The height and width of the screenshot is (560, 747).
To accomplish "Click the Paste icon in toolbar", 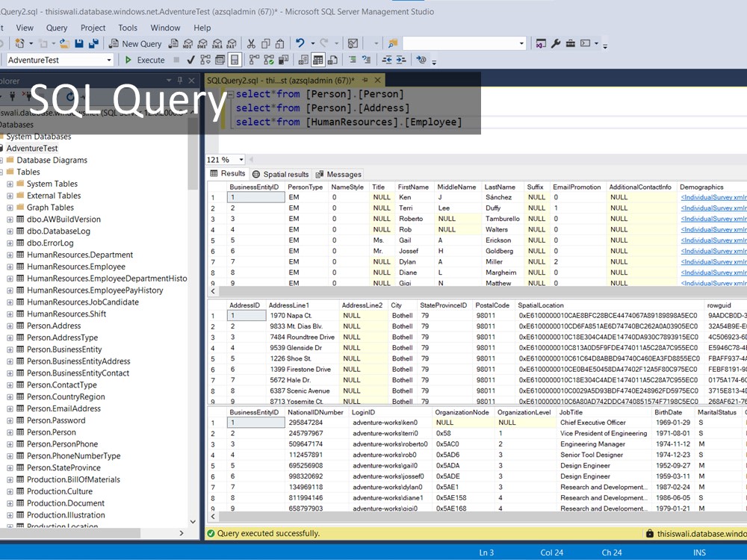I will pyautogui.click(x=280, y=44).
